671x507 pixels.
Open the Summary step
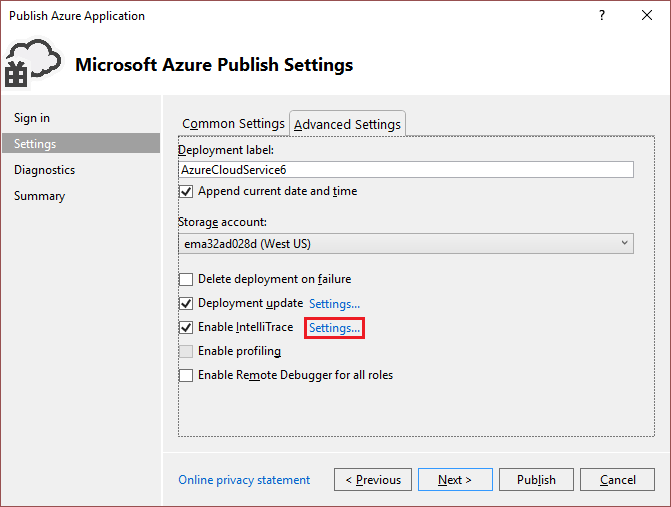pyautogui.click(x=39, y=196)
